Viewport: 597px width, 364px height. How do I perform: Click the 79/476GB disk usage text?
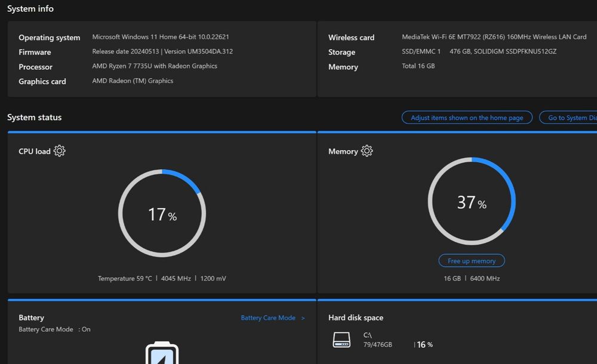click(377, 344)
